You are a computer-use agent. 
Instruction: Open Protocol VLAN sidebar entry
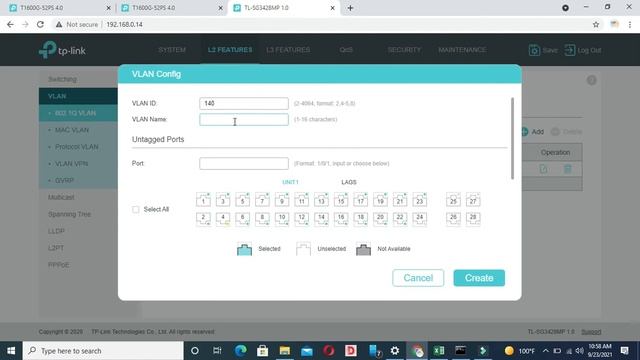(77, 147)
